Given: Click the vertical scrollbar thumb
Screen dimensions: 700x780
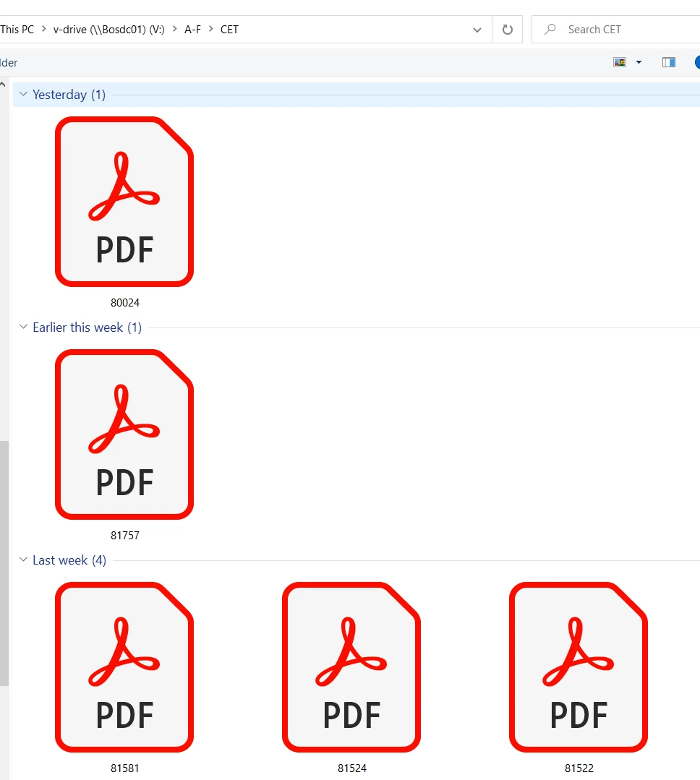Looking at the screenshot, I should pos(4,563).
